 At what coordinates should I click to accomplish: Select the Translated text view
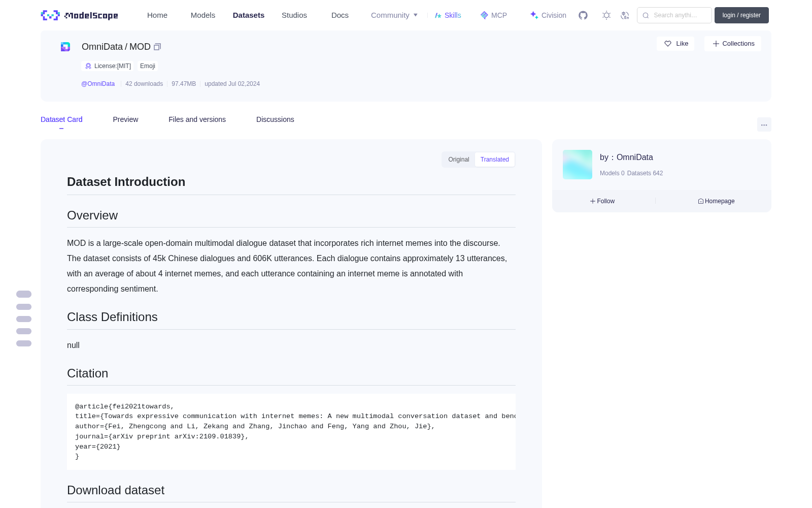(495, 160)
